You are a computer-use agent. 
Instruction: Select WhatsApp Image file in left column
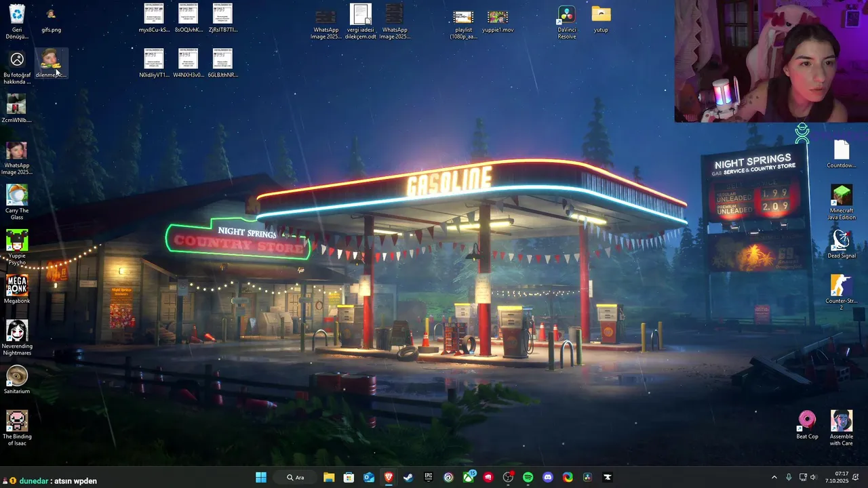[x=17, y=159]
